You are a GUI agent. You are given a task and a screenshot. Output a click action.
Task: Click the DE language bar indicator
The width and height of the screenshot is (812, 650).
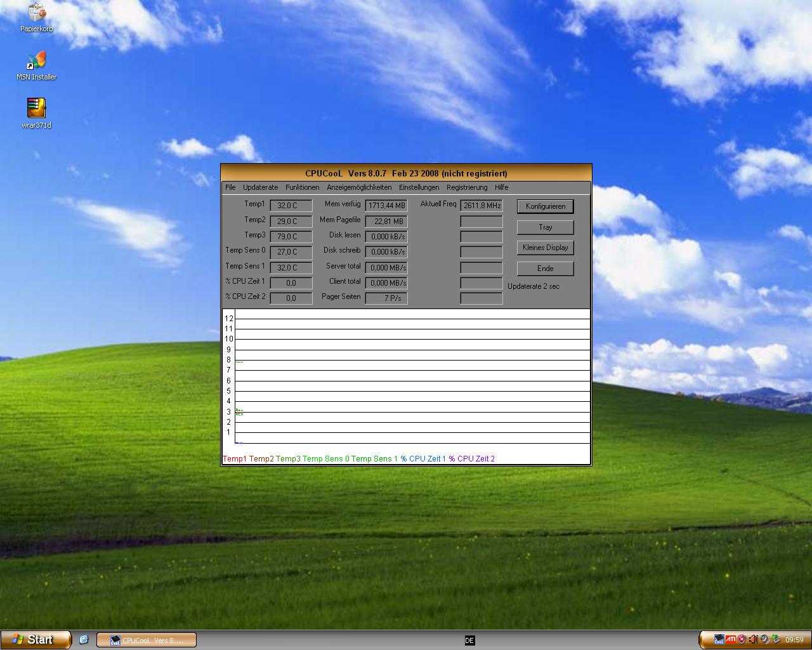point(469,640)
